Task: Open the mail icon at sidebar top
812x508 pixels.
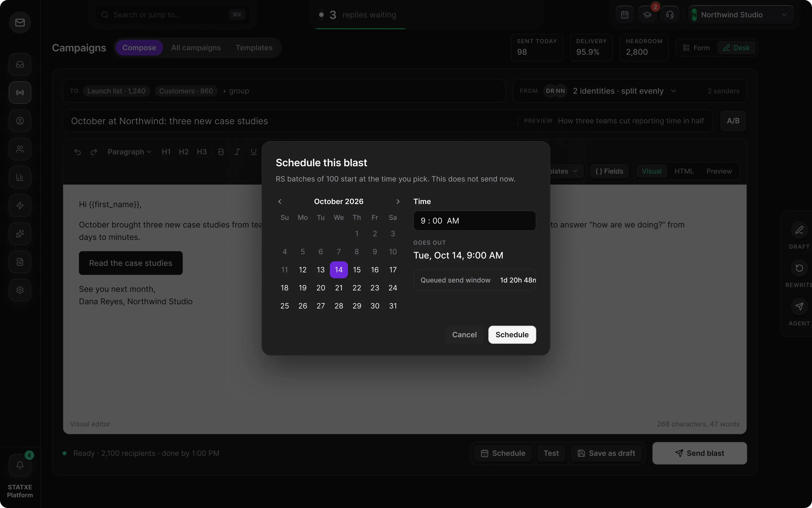Action: (20, 23)
